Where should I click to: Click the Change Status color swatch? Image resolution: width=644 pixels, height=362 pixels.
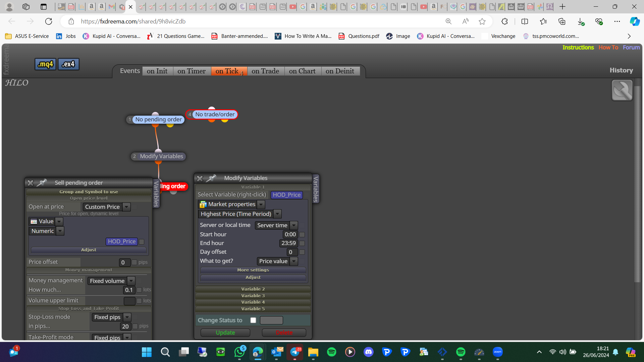pos(271,320)
